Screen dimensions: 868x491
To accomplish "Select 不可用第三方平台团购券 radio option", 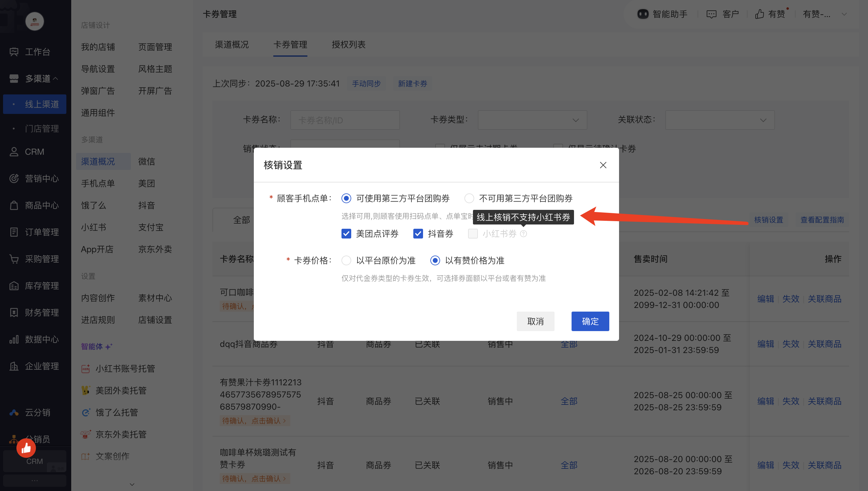I will coord(469,198).
